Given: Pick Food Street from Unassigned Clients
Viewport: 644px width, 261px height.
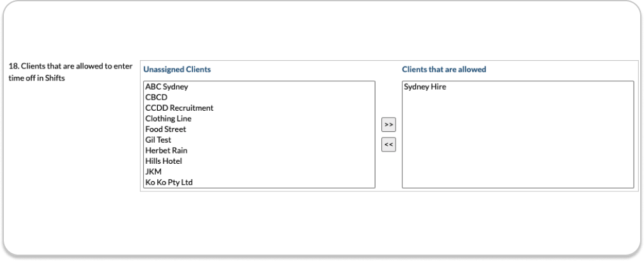Looking at the screenshot, I should 165,129.
